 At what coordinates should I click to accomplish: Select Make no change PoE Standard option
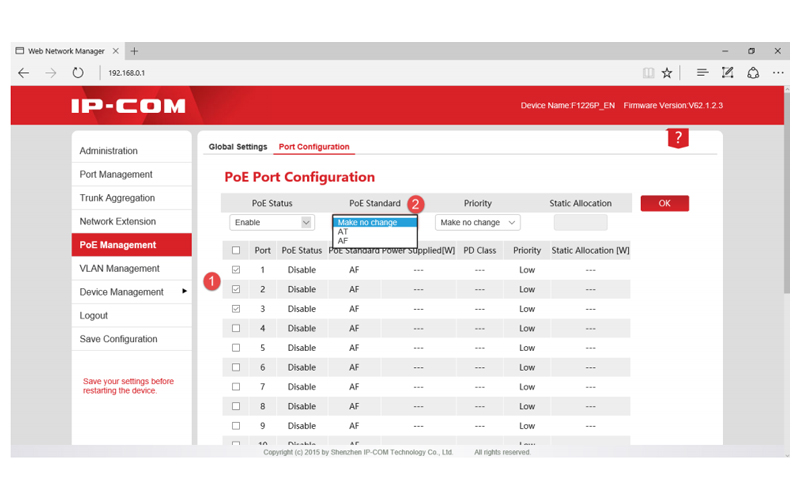(375, 222)
